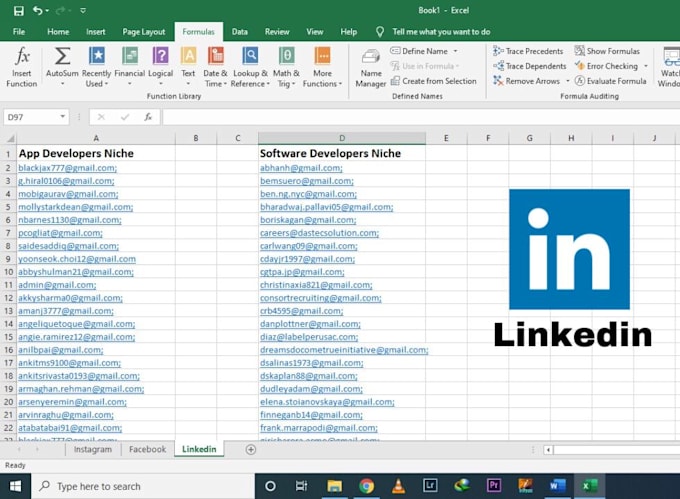This screenshot has height=499, width=680.
Task: Click Trace Dependents
Action: point(530,66)
